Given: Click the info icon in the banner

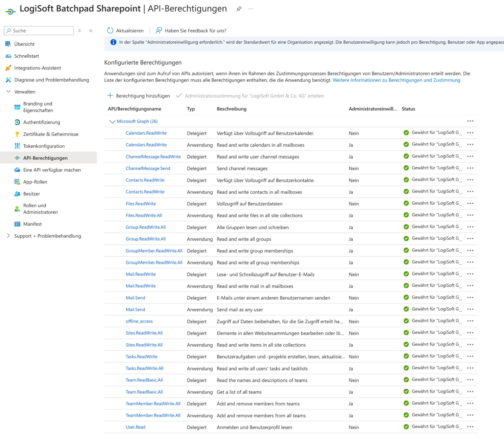Looking at the screenshot, I should click(x=113, y=42).
